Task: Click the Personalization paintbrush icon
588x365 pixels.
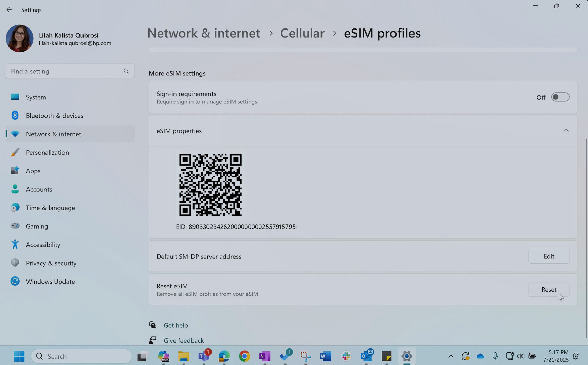Action: [15, 152]
